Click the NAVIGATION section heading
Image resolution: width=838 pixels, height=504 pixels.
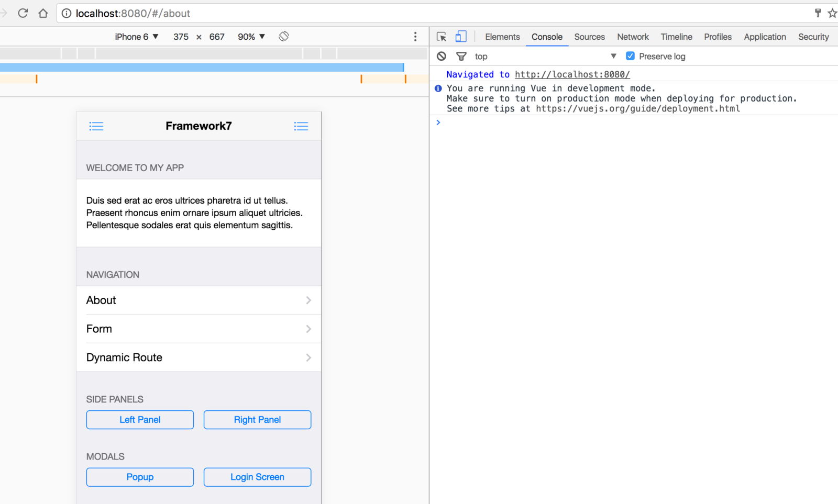[x=113, y=275]
